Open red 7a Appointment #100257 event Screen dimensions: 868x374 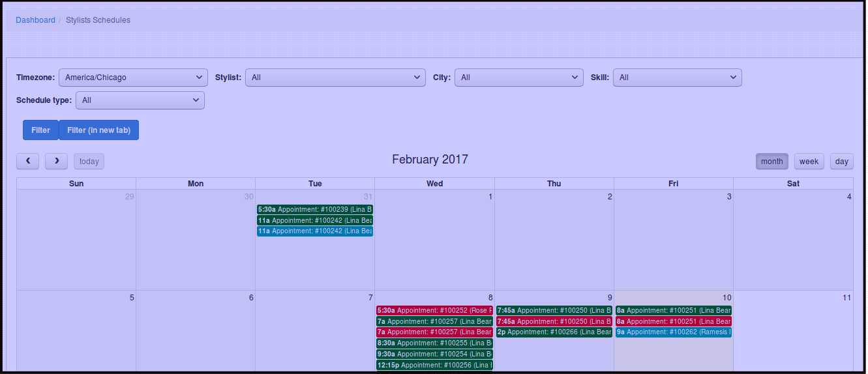click(x=434, y=332)
